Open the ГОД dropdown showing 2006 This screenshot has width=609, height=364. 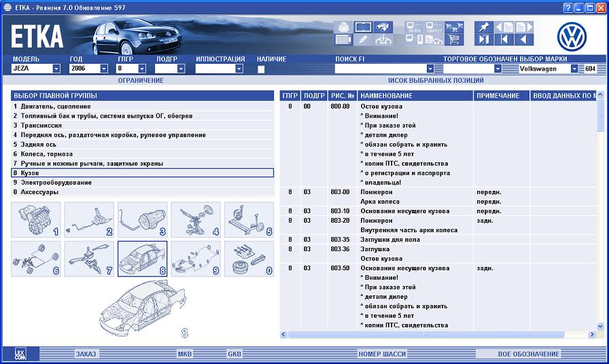104,69
